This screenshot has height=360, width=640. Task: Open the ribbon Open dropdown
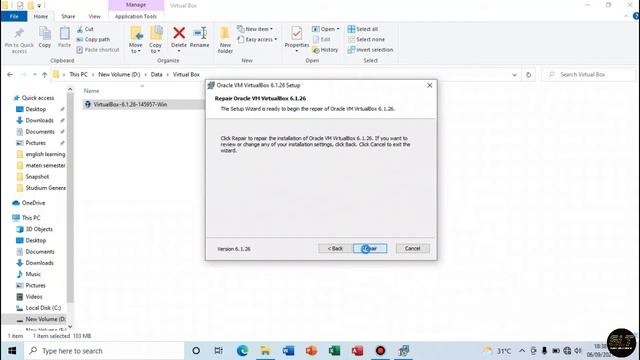click(325, 29)
